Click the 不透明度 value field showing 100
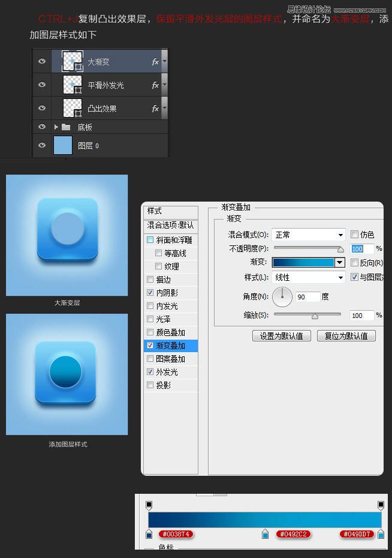This screenshot has height=558, width=392. click(x=362, y=249)
